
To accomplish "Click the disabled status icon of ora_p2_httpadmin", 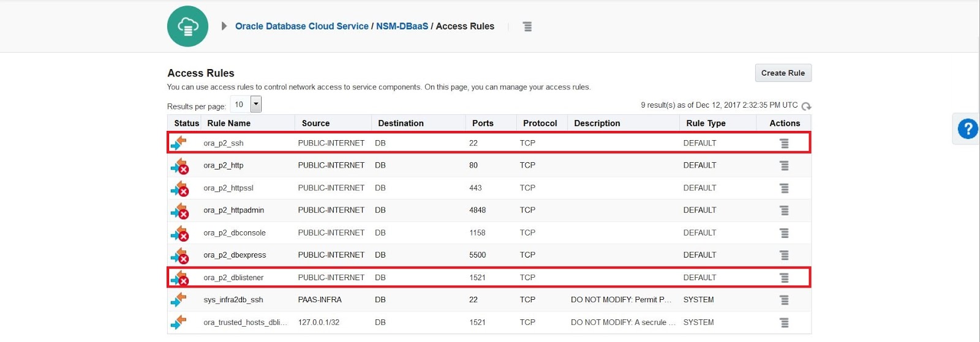I will [179, 210].
